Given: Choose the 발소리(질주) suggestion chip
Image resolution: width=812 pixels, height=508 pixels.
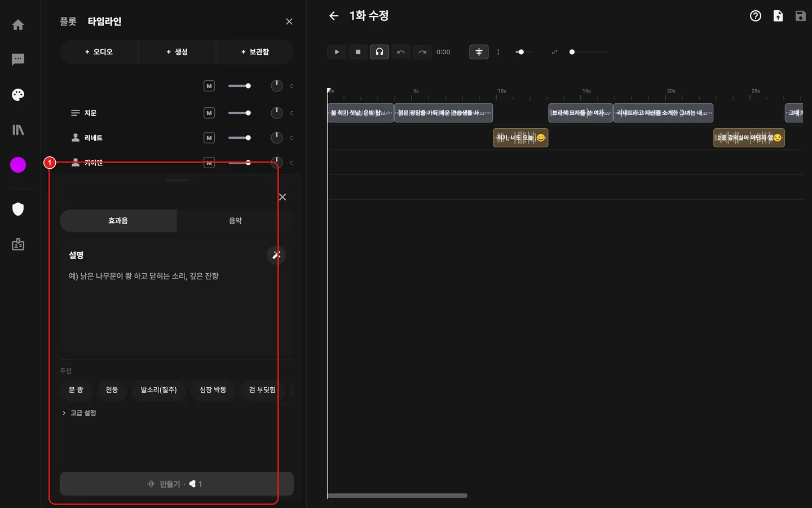Looking at the screenshot, I should [x=158, y=390].
